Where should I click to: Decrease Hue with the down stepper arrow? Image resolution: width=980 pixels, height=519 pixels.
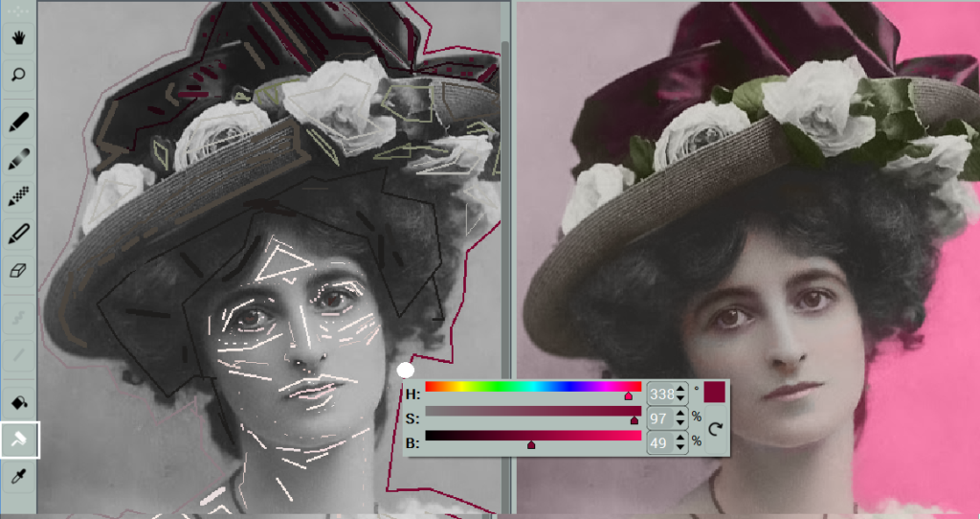[x=680, y=399]
